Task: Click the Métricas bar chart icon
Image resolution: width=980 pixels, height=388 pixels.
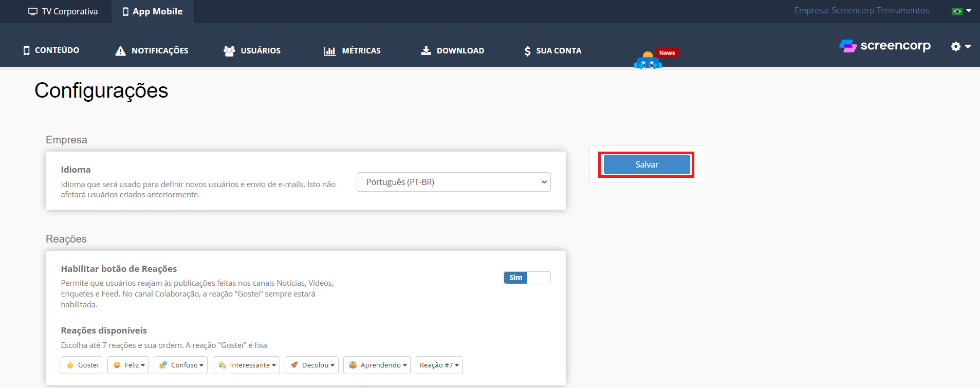Action: click(x=330, y=51)
